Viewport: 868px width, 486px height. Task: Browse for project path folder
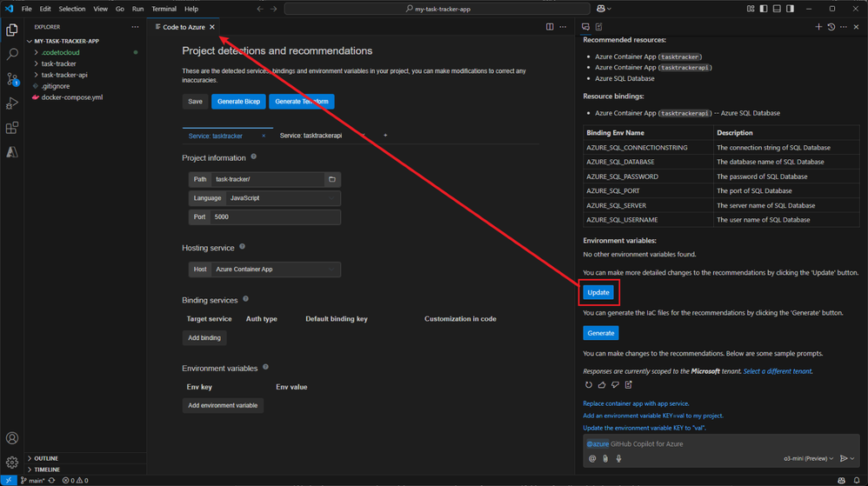332,179
